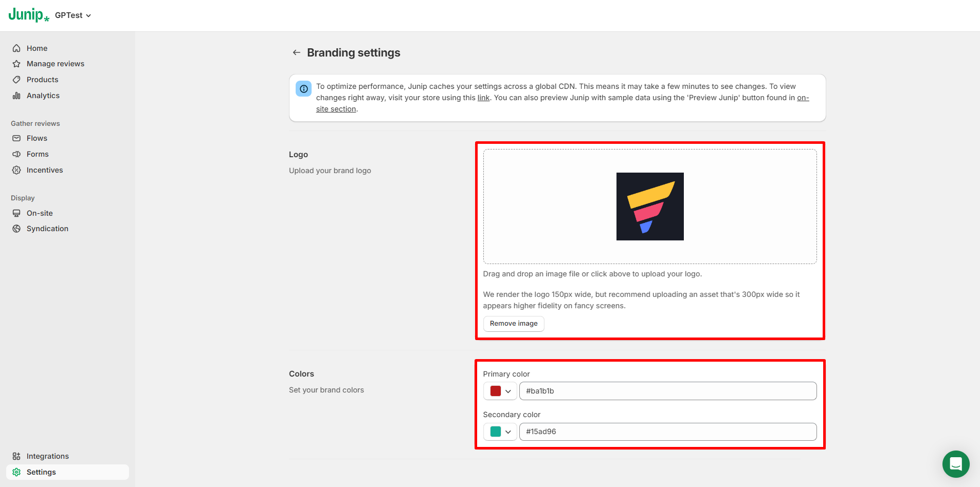This screenshot has width=980, height=487.
Task: Click the uploaded logo thumbnail
Action: click(650, 207)
